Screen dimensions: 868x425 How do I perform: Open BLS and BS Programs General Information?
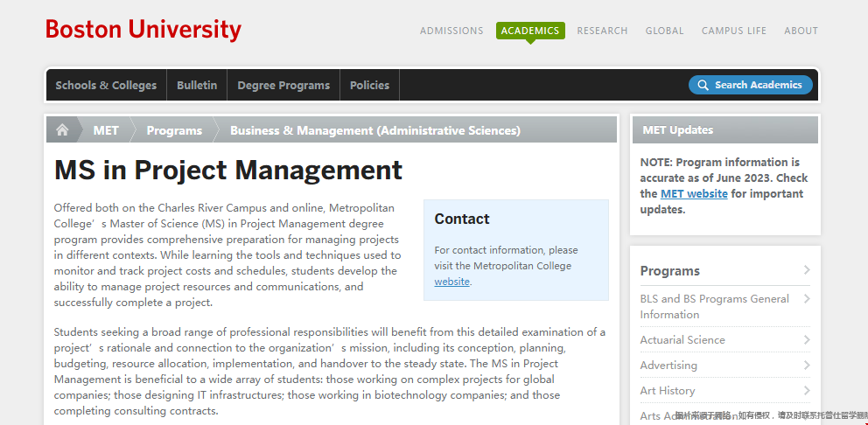pyautogui.click(x=714, y=307)
